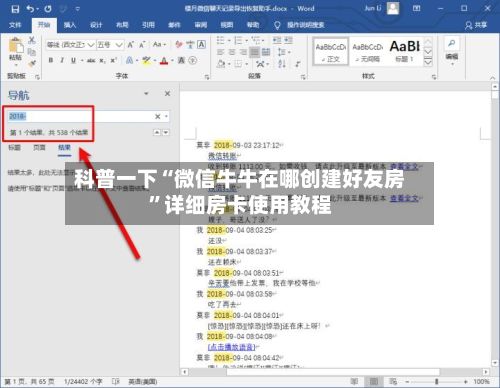The image size is (500, 388).
Task: Click the Redo/Repeat icon in quick access toolbar
Action: (x=48, y=9)
